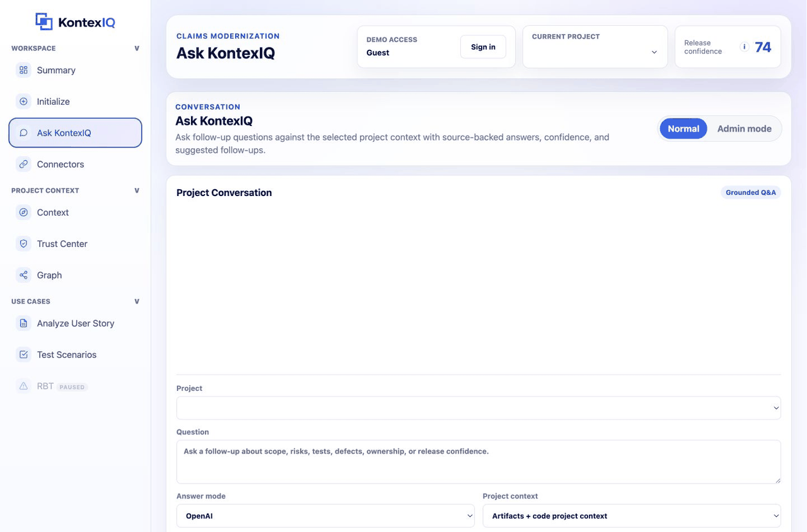Click the Connectors link icon

(x=23, y=165)
